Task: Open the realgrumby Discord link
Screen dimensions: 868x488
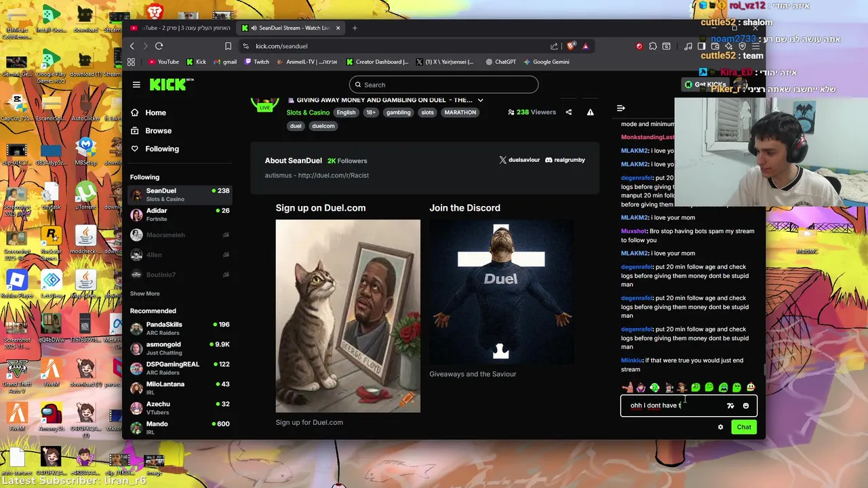Action: click(565, 160)
